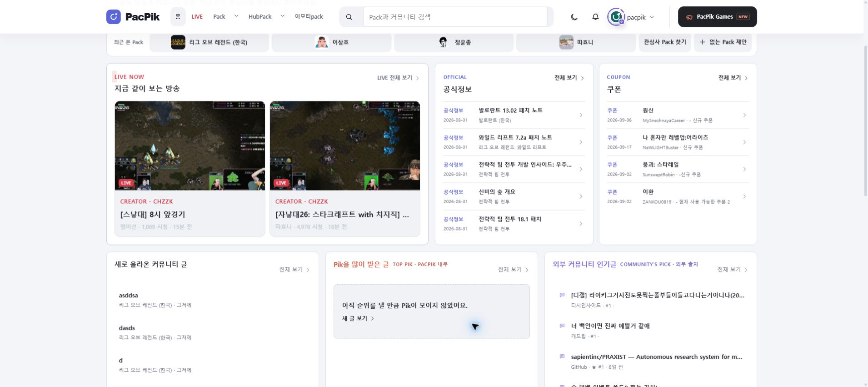Click 관심사 Pack 찾기 button

665,42
